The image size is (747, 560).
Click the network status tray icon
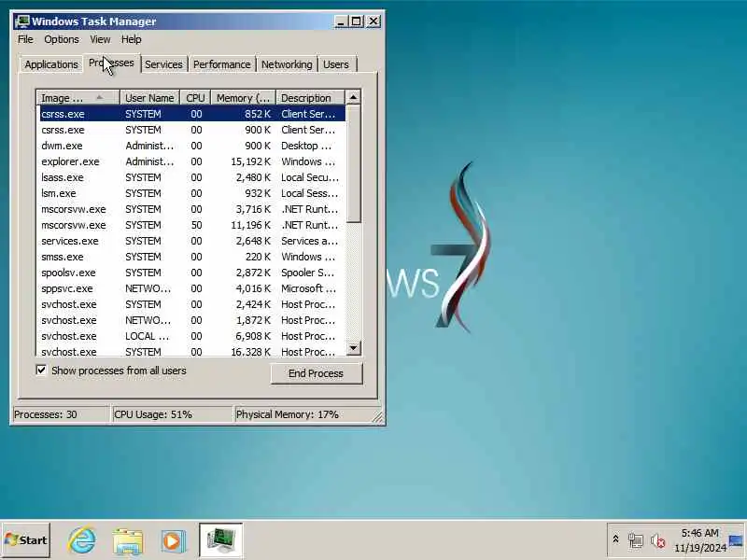[636, 540]
